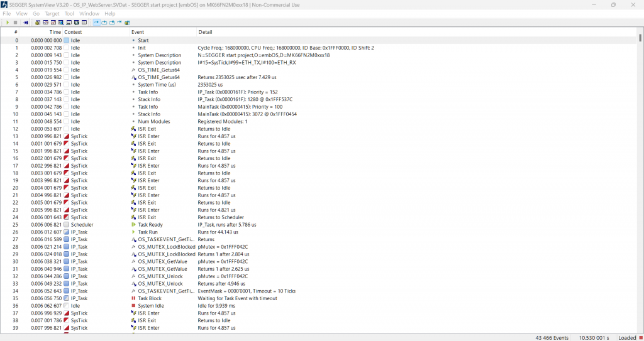Click the blue IP_Task context icon in row 28

click(x=66, y=247)
